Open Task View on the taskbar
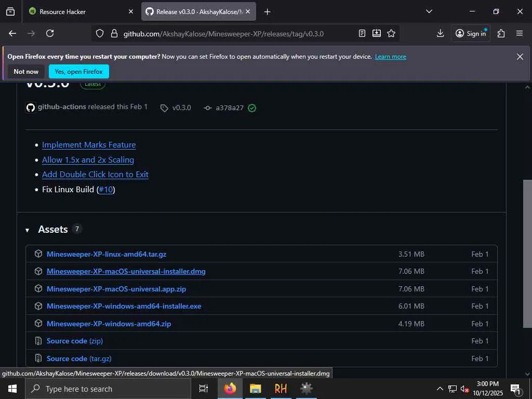The image size is (532, 399). pyautogui.click(x=204, y=389)
